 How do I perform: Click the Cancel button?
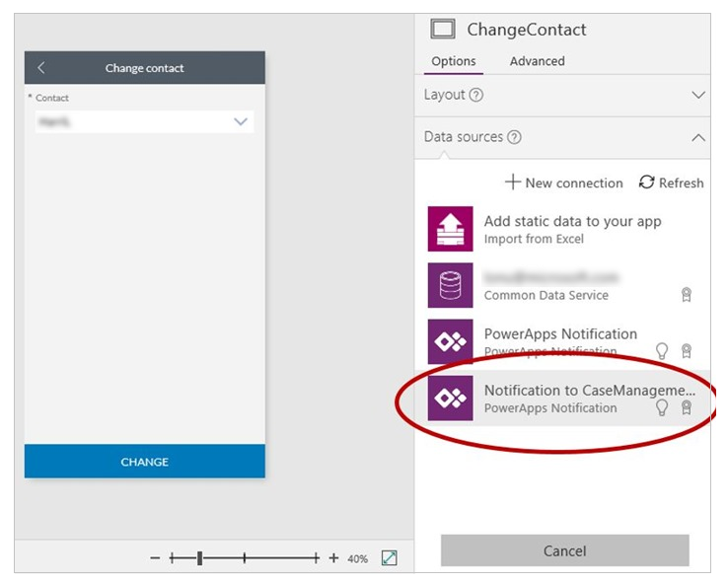[564, 550]
